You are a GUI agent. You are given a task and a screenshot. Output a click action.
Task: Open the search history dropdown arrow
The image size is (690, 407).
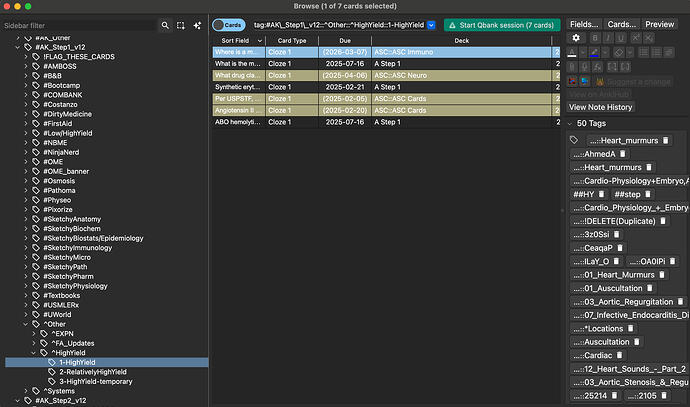(x=431, y=25)
